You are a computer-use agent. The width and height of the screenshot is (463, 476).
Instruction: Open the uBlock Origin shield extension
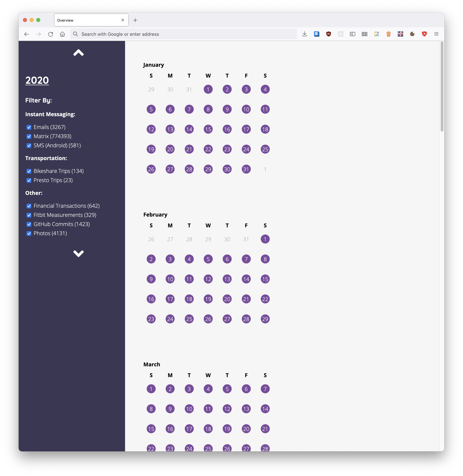[x=328, y=34]
